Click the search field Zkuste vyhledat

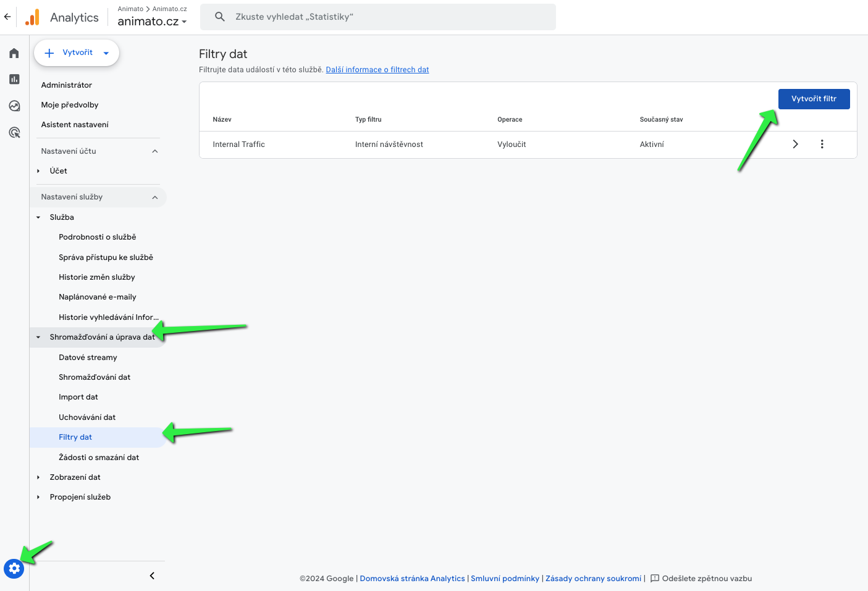coord(378,17)
